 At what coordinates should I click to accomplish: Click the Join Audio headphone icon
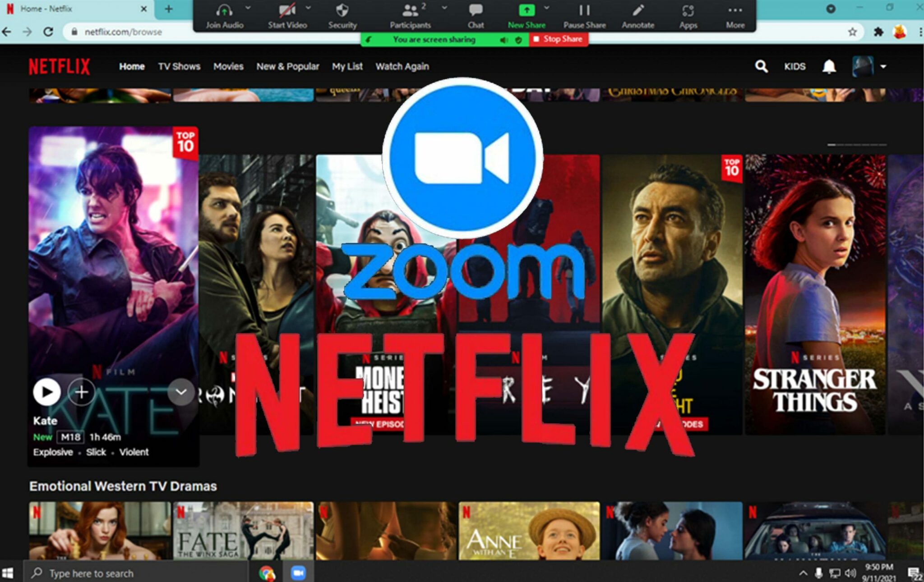pos(224,10)
